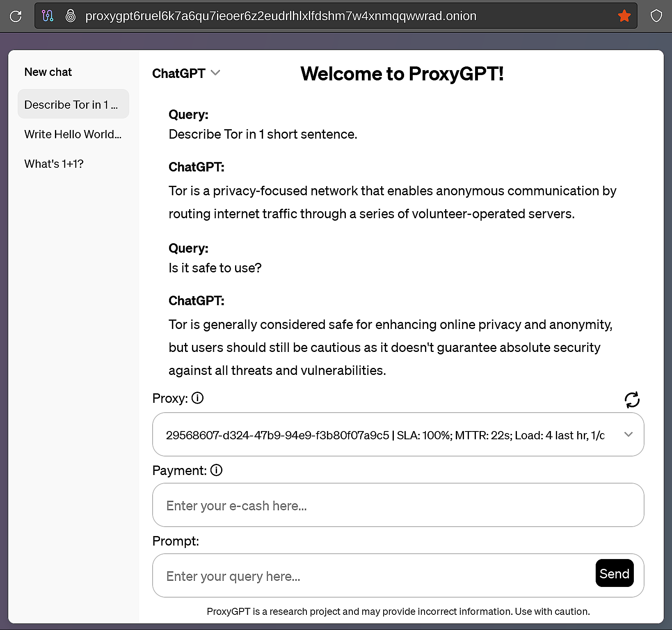
Task: Open the Tor circuit display icon
Action: coord(48,16)
